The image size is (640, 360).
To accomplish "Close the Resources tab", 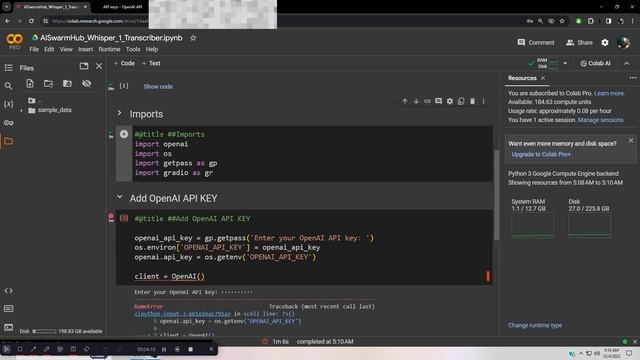I will click(x=543, y=78).
